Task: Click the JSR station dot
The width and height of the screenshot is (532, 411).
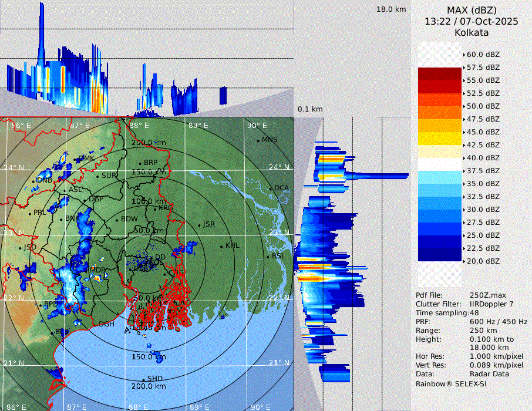Action: [198, 225]
